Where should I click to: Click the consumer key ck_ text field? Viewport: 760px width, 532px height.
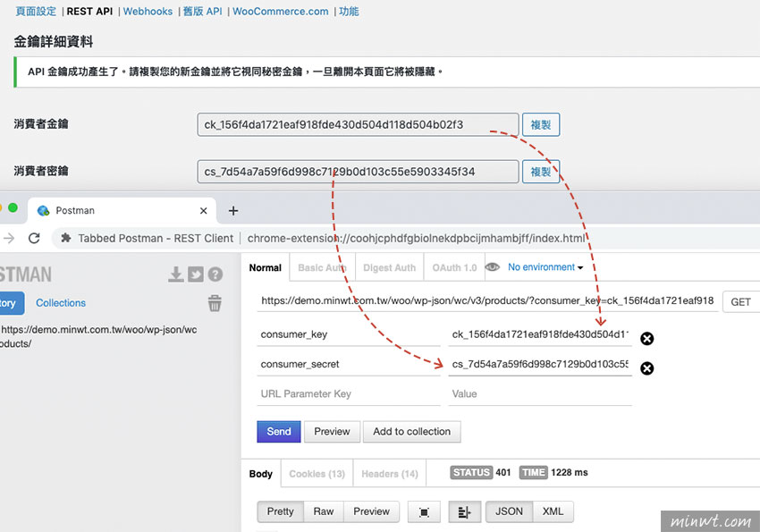coord(358,124)
